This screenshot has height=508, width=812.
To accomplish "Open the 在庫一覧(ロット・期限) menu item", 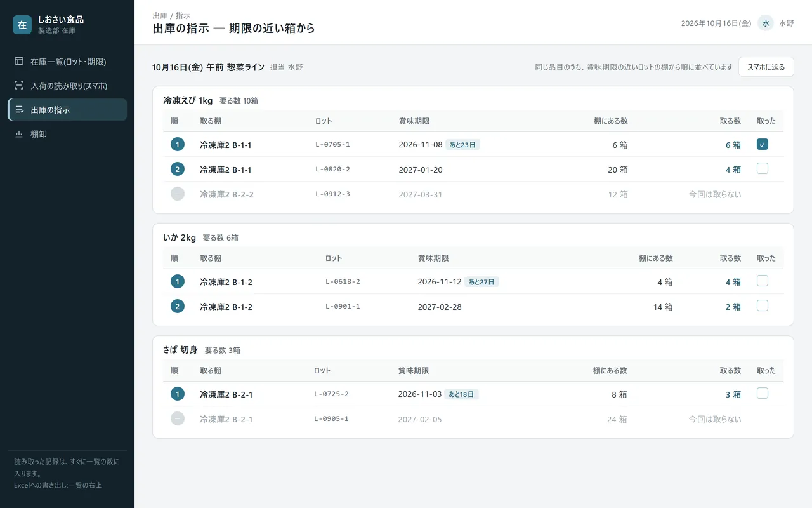I will pos(67,62).
